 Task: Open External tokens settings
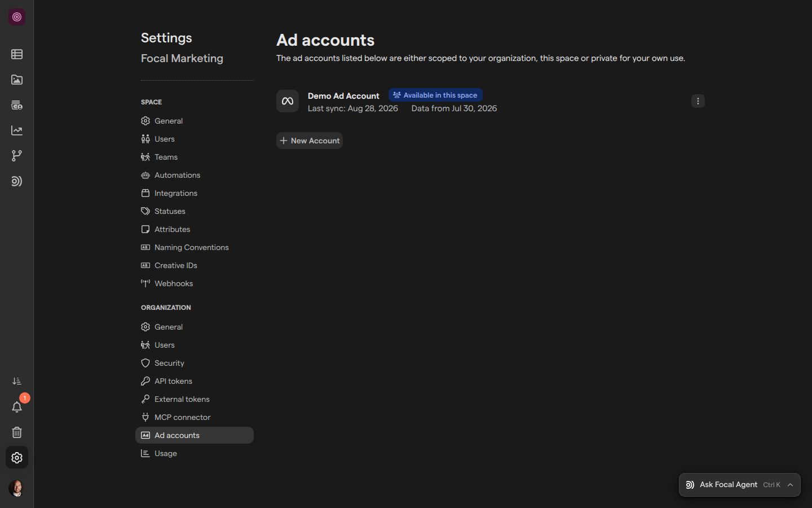click(x=195, y=399)
